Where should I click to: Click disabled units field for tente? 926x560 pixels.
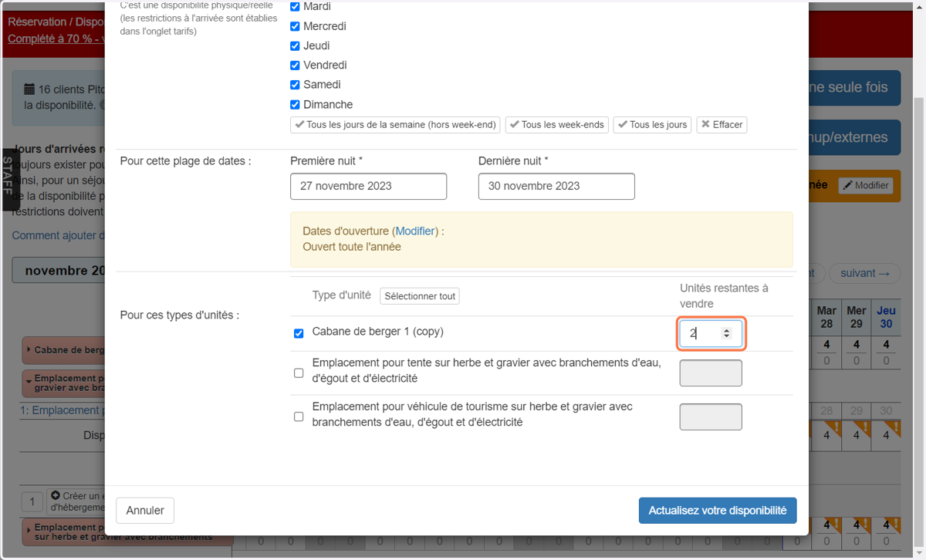tap(711, 373)
